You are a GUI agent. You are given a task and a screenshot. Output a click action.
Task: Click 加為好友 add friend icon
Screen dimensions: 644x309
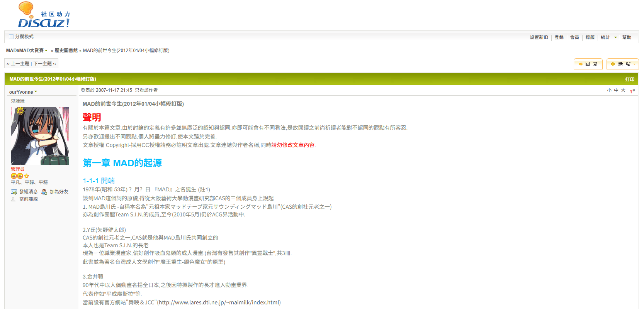tap(44, 192)
